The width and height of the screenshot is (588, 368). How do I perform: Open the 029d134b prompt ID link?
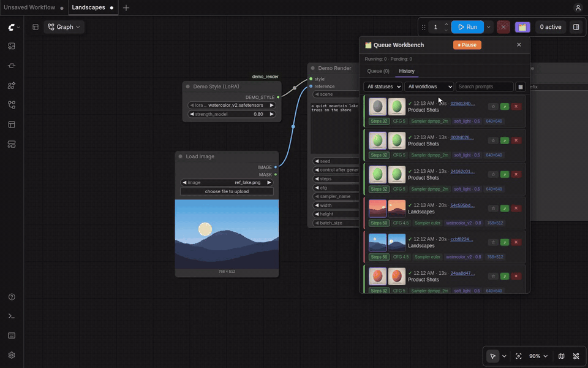tap(462, 104)
